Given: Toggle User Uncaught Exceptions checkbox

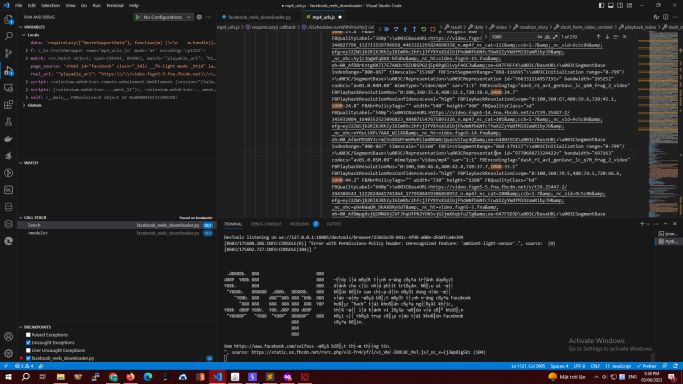Looking at the screenshot, I should pos(28,350).
